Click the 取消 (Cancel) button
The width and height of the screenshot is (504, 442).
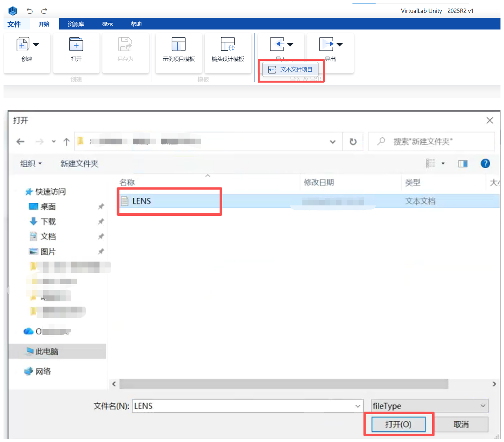click(461, 424)
